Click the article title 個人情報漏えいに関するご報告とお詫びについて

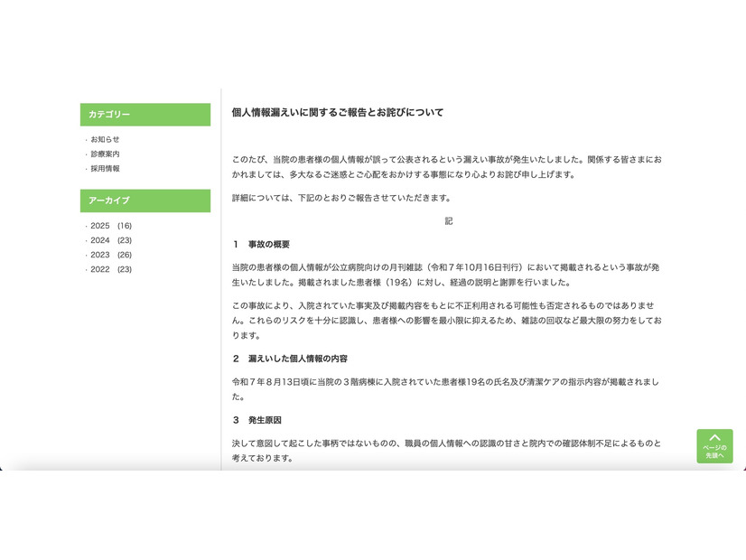point(339,113)
